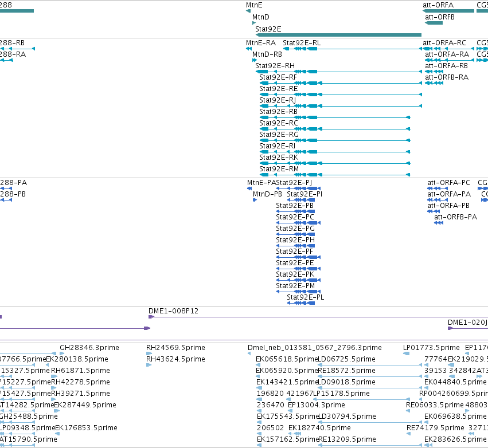This screenshot has width=488, height=448.
Task: Click the teal att-ORFA gene bar
Action: click(x=448, y=11)
